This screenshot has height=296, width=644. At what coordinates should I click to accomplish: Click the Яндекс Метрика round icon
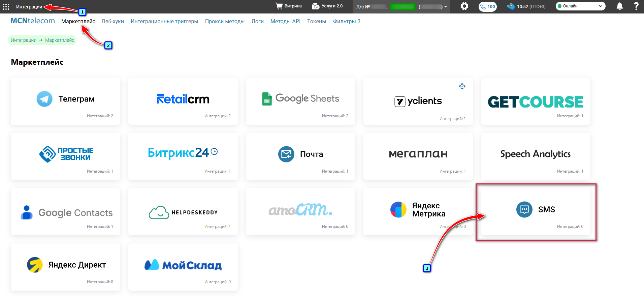398,210
